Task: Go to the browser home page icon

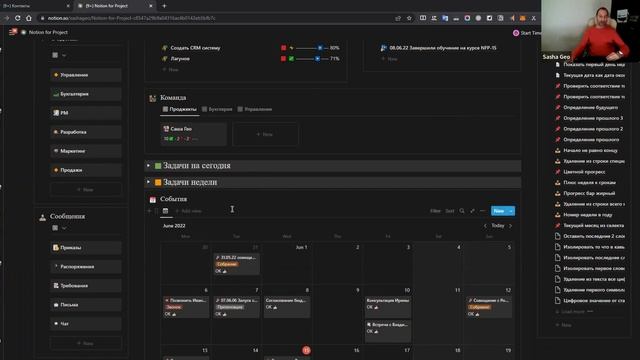Action: pos(29,18)
